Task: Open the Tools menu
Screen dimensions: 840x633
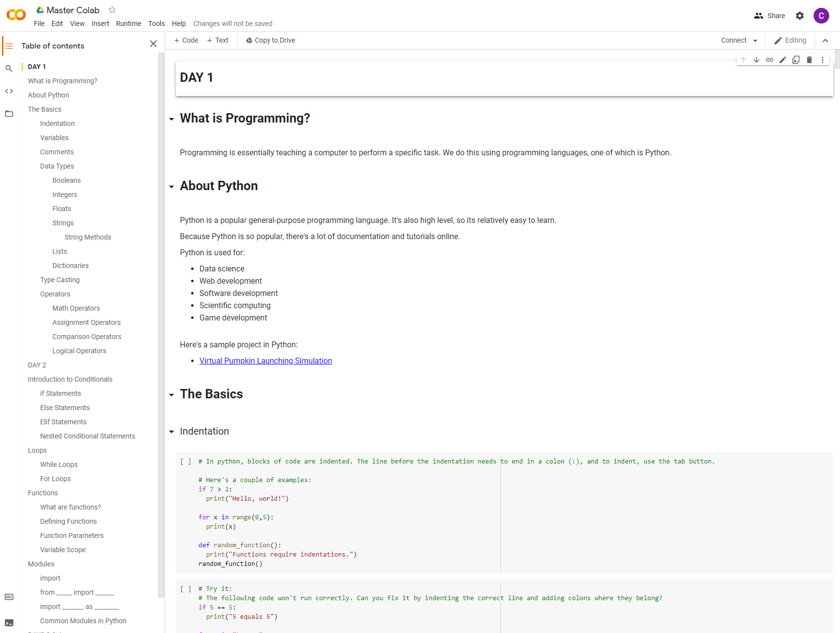Action: coord(156,24)
